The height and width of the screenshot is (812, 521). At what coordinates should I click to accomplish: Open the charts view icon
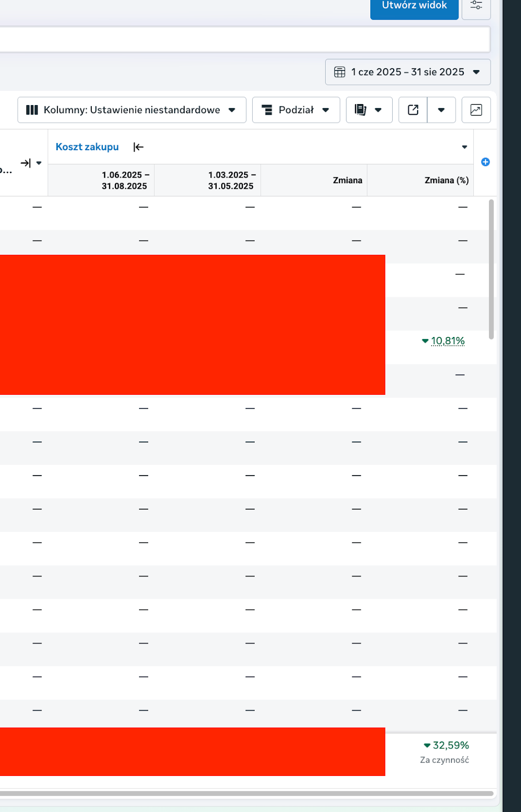click(x=476, y=110)
